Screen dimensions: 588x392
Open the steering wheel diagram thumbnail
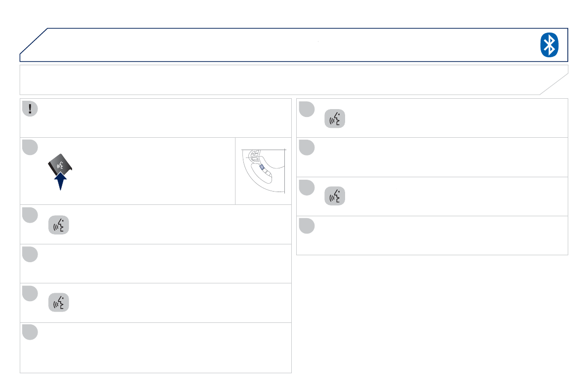point(263,171)
